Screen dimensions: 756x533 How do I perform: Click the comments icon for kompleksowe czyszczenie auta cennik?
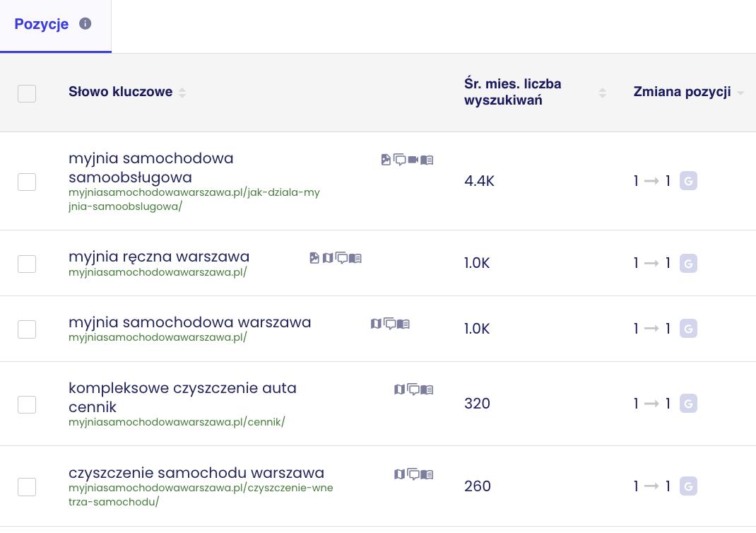[413, 389]
